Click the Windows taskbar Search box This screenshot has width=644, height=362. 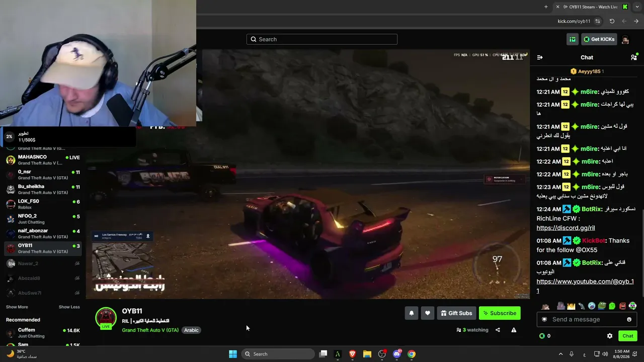point(277,354)
